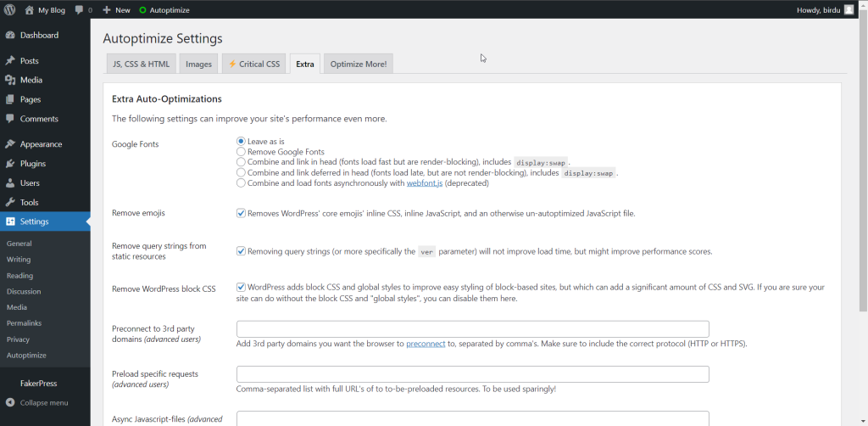Click the Appearance paintbrush icon
This screenshot has width=868, height=426.
pos(10,144)
